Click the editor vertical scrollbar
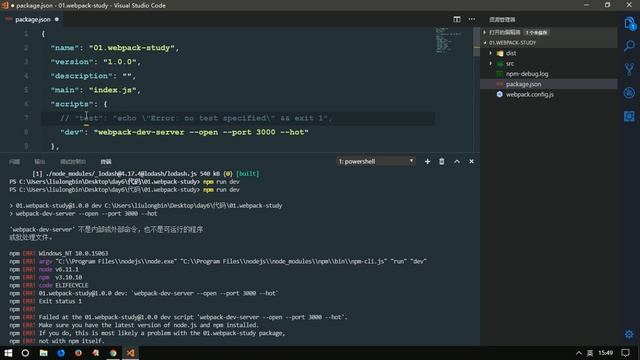The height and width of the screenshot is (360, 640). [x=476, y=41]
